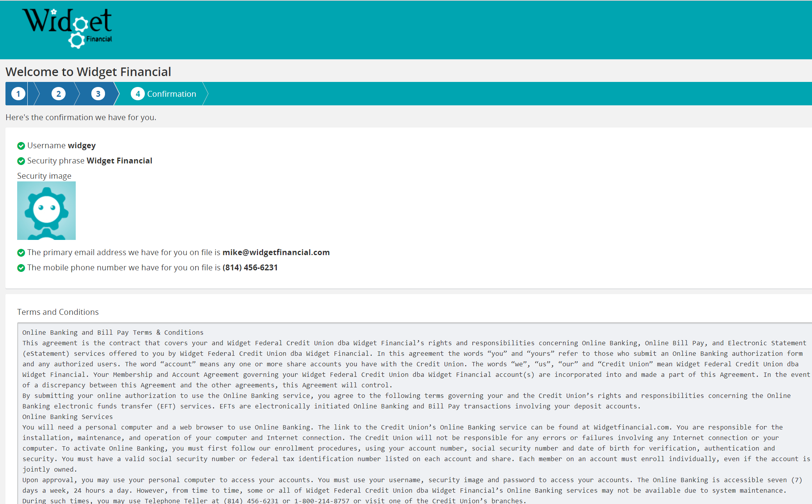Go to step 3 in wizard

point(98,94)
